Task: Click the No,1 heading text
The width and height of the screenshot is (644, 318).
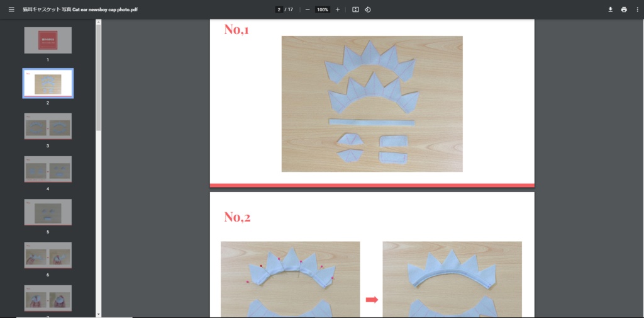Action: 236,30
